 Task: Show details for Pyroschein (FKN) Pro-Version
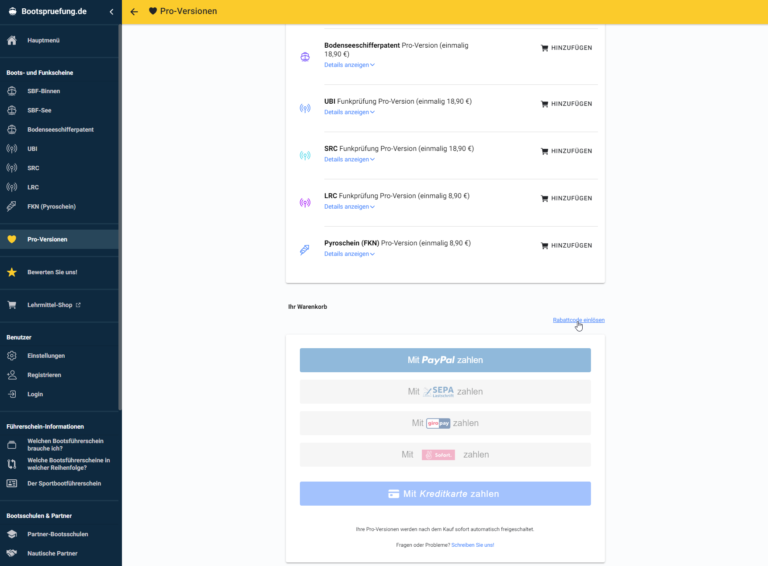[x=349, y=254]
